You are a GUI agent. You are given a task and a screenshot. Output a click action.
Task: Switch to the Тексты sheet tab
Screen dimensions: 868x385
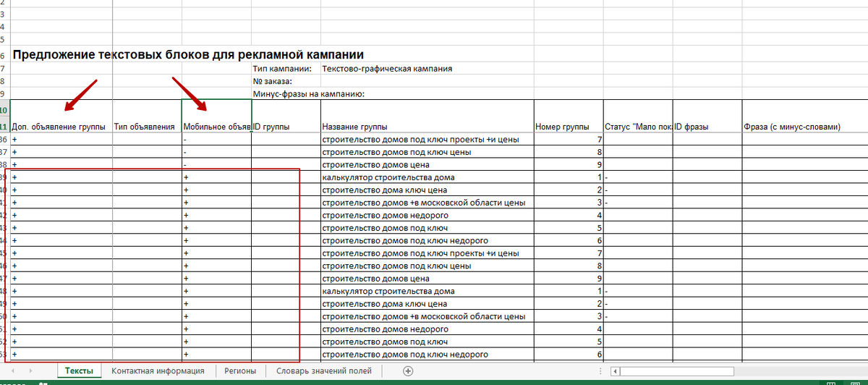coord(79,371)
